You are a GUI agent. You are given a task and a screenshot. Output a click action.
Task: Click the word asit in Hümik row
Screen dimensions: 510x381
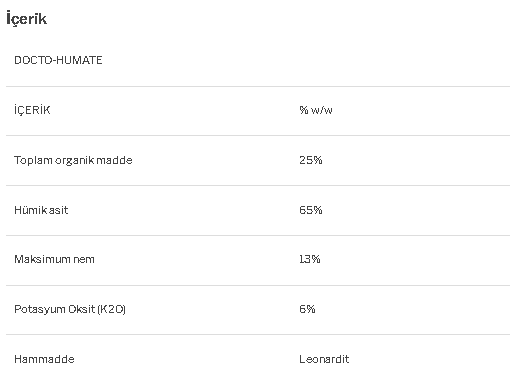click(x=59, y=210)
